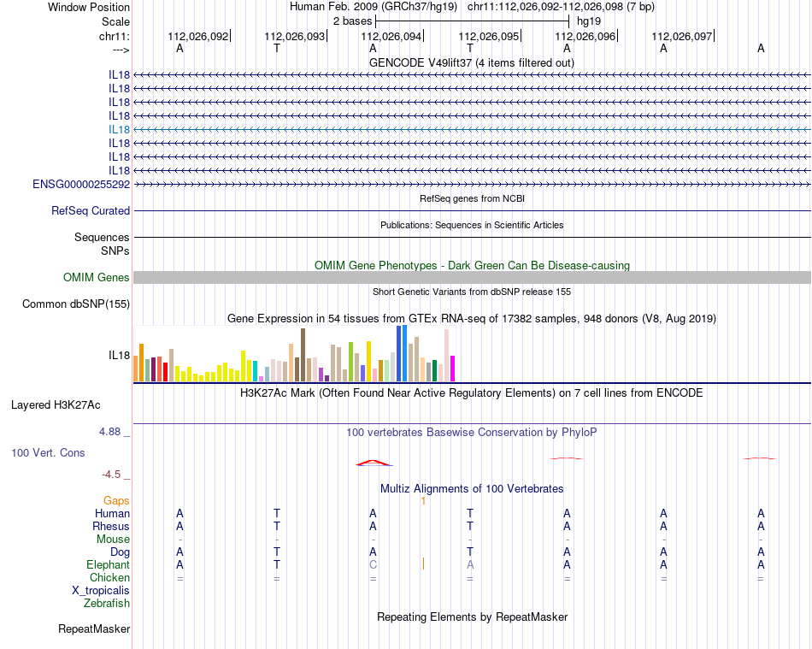The height and width of the screenshot is (649, 812).
Task: Click 'Multiz Alignments of 100 Vertebrates' title
Action: coord(472,488)
